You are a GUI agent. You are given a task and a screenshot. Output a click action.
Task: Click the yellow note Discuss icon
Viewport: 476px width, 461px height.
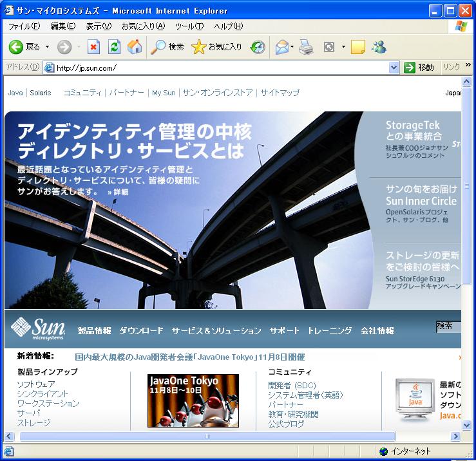(358, 47)
